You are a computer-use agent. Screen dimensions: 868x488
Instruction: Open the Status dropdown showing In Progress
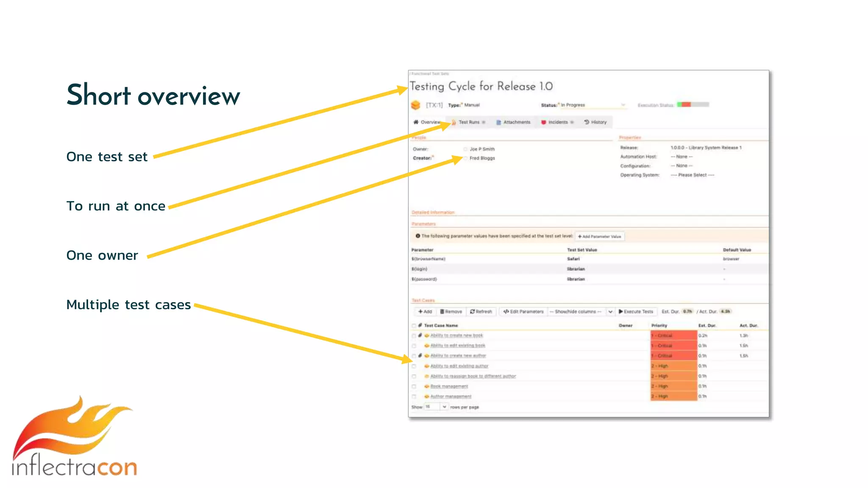tap(593, 105)
